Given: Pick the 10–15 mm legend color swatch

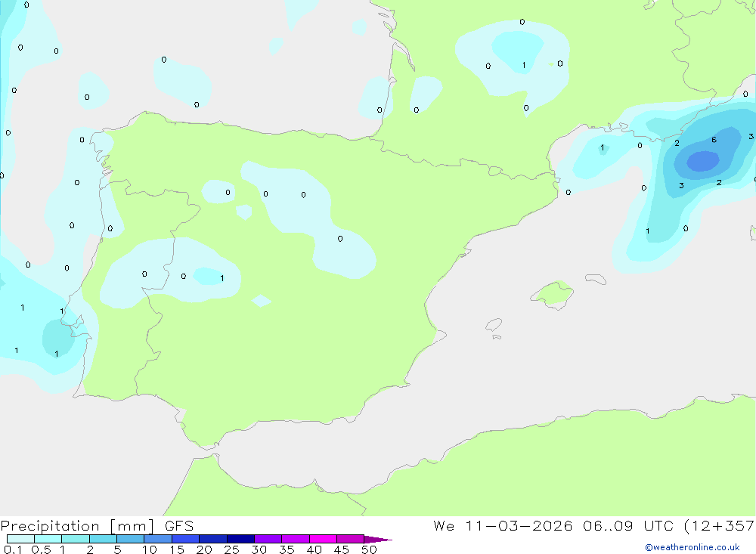Looking at the screenshot, I should click(158, 539).
